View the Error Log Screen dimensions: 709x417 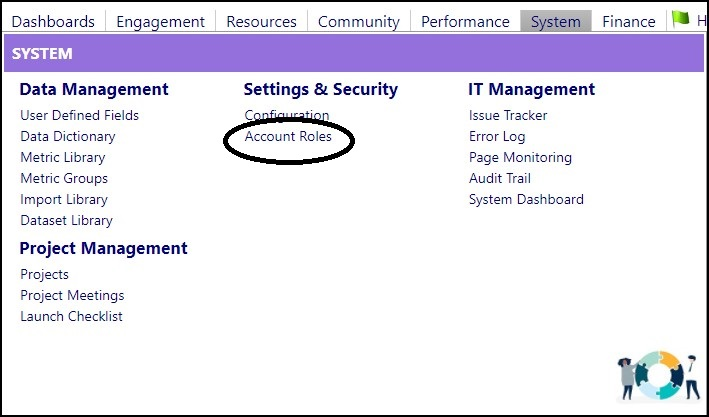[497, 137]
